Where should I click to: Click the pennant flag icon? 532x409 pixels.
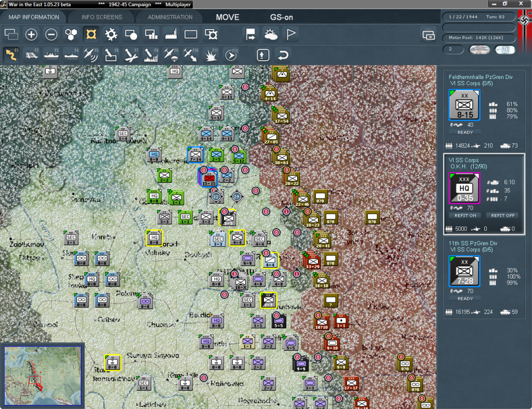point(291,34)
